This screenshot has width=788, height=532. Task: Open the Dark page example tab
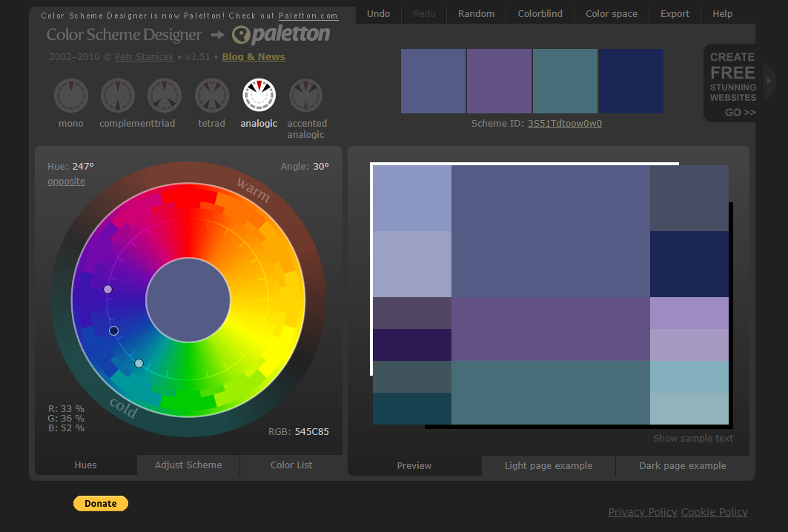point(683,466)
